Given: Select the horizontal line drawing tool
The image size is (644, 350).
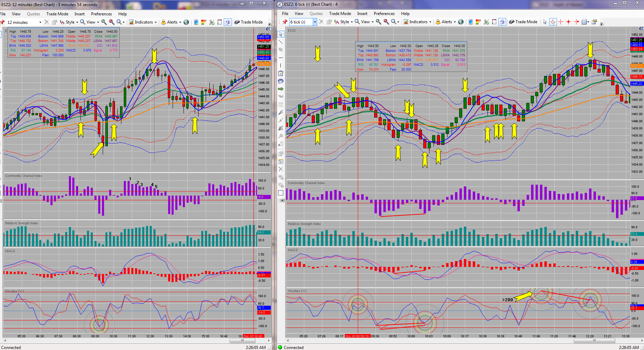Looking at the screenshot, I should [280, 58].
